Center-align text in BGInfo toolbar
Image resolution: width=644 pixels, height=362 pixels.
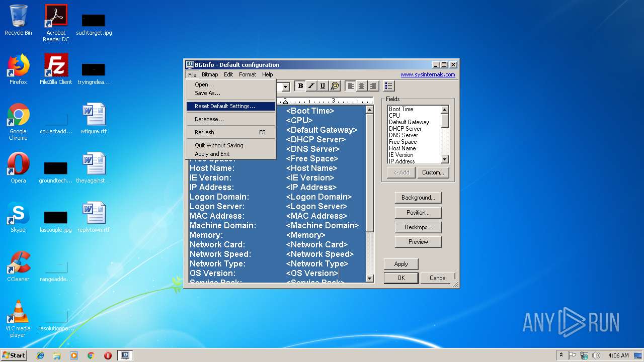coord(362,86)
